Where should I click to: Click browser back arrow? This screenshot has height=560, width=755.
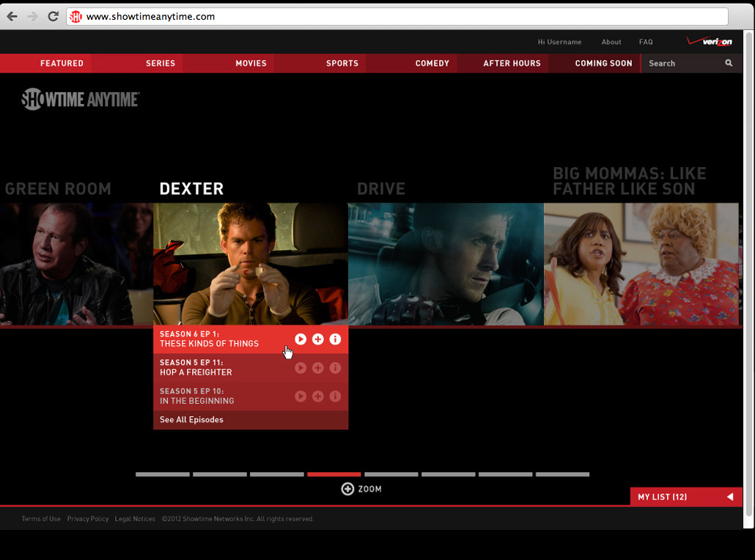pyautogui.click(x=12, y=16)
